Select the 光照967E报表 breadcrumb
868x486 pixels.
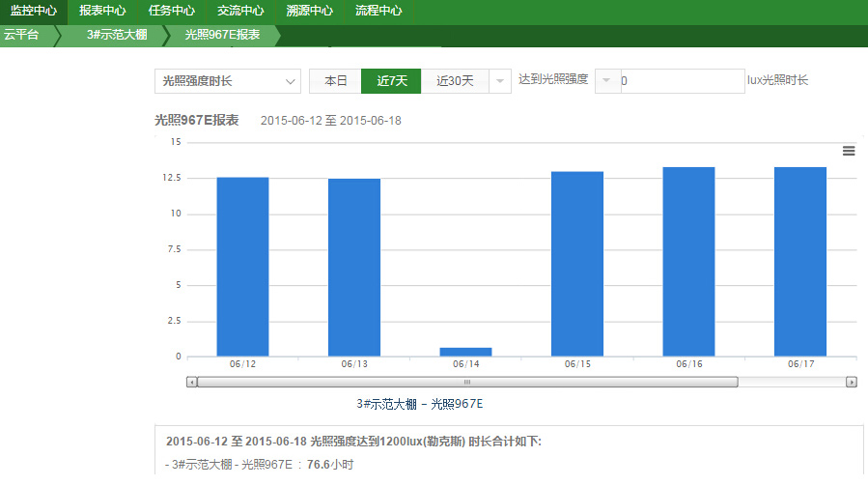222,35
